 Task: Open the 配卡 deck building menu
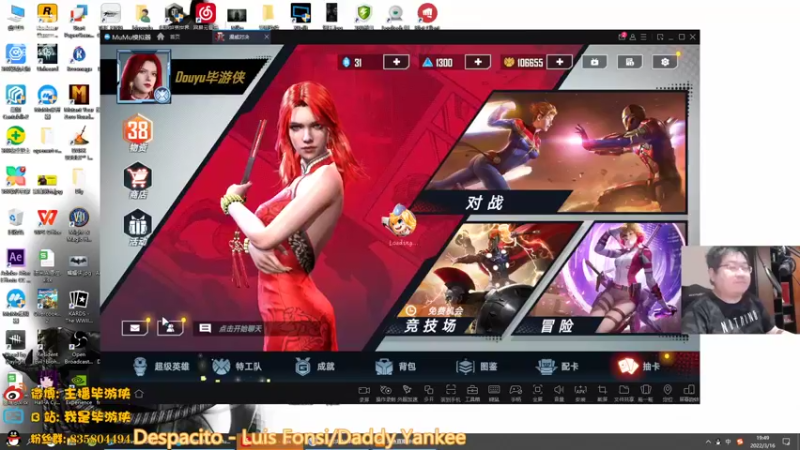(557, 366)
